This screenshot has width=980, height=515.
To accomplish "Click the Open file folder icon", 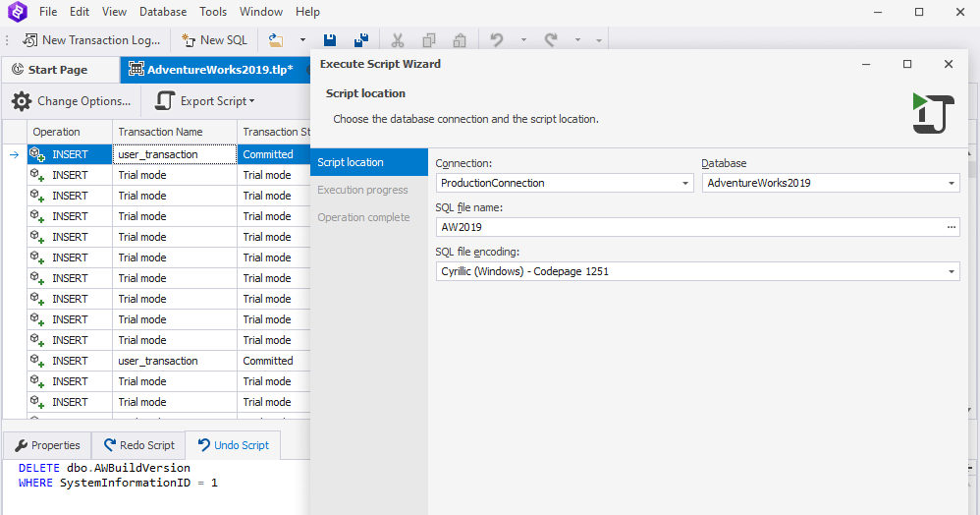I will [276, 40].
